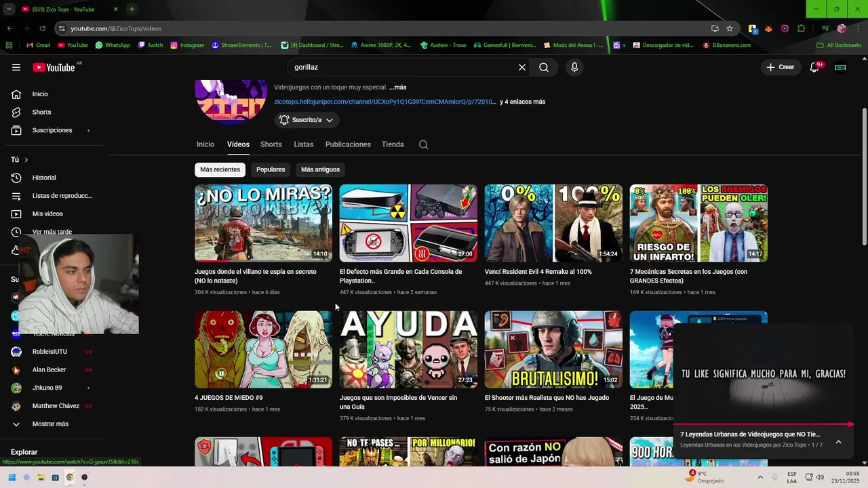Open the Gmail bookmark

pos(38,45)
